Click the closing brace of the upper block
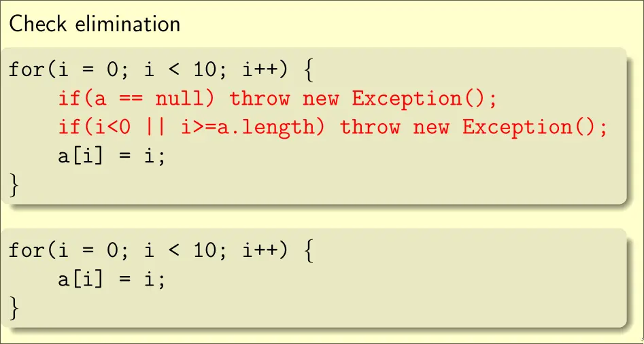The width and height of the screenshot is (644, 344). (15, 186)
